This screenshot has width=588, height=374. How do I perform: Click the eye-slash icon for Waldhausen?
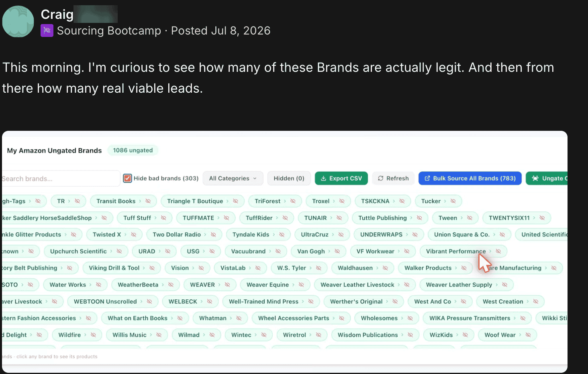click(x=385, y=268)
